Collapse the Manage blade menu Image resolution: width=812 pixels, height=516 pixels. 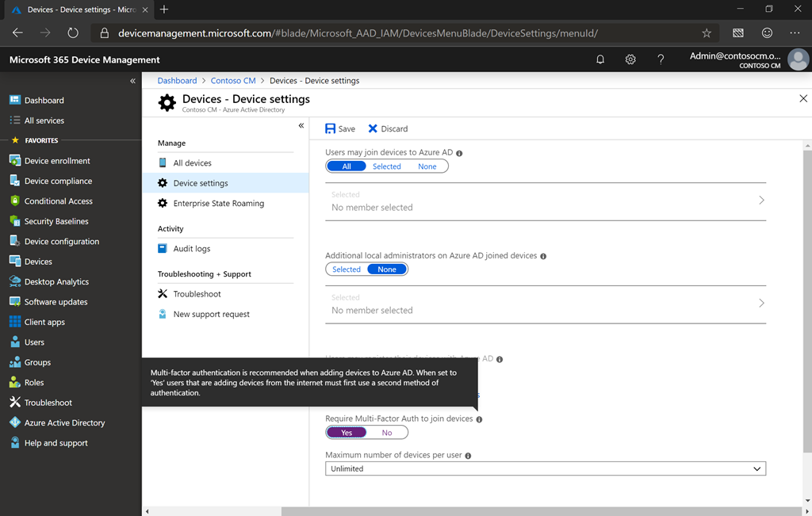pyautogui.click(x=301, y=125)
